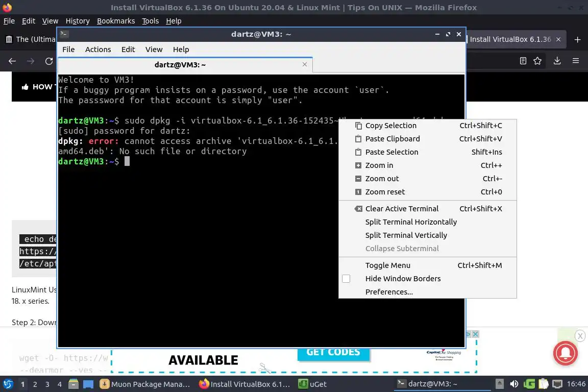
Task: Select Paste Selection menu entry
Action: 428,152
